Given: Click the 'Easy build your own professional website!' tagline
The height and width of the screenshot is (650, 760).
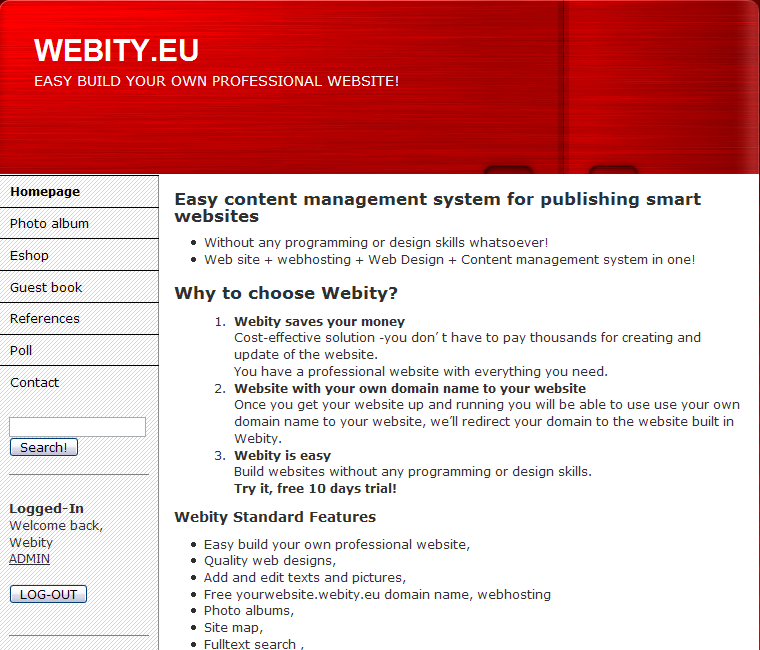Looking at the screenshot, I should [217, 81].
